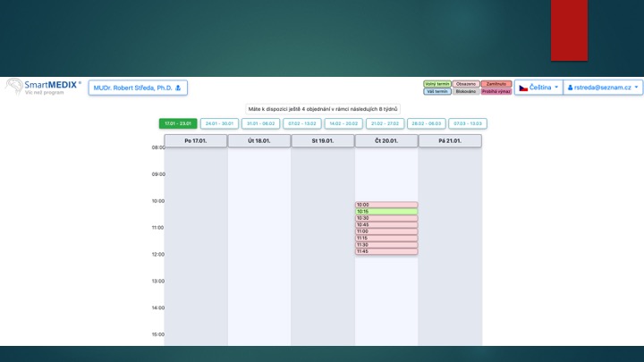
Task: Switch to the 24.01 - 30.01 week
Action: 219,123
